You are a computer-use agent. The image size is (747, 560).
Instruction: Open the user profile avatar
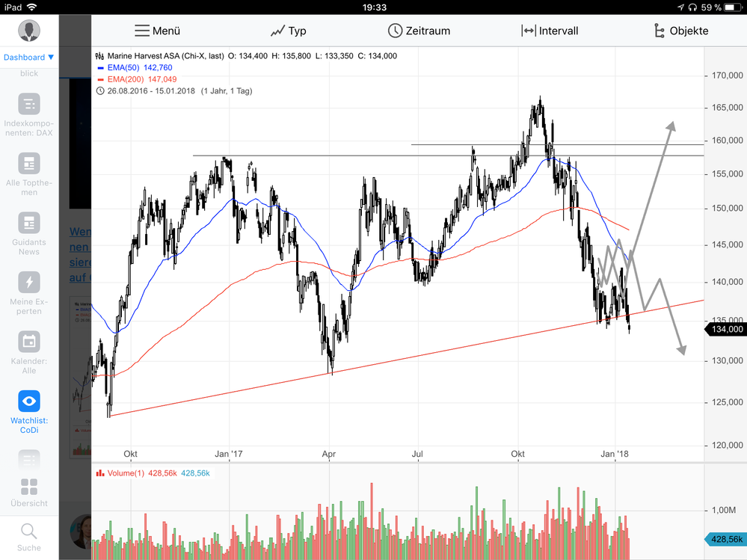[28, 31]
